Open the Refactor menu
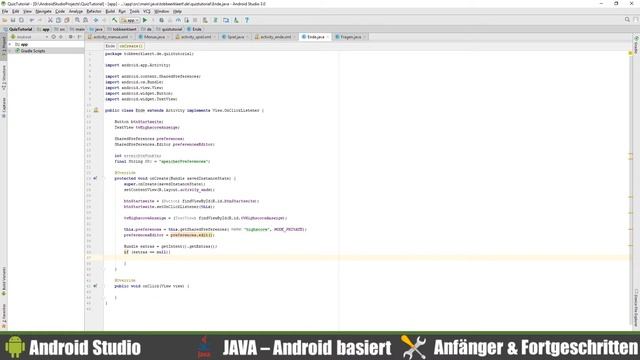This screenshot has width=640, height=360. 94,11
